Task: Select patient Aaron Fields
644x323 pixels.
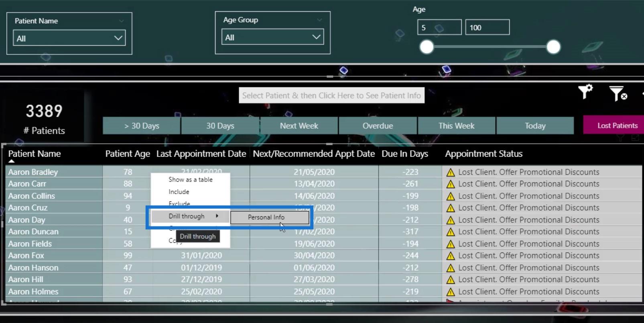Action: coord(30,243)
